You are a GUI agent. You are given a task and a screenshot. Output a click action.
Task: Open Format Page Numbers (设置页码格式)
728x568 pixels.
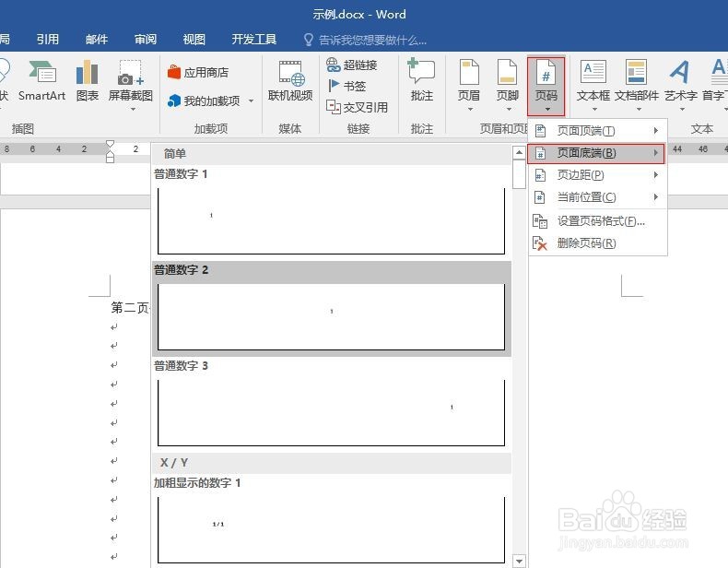tap(597, 221)
